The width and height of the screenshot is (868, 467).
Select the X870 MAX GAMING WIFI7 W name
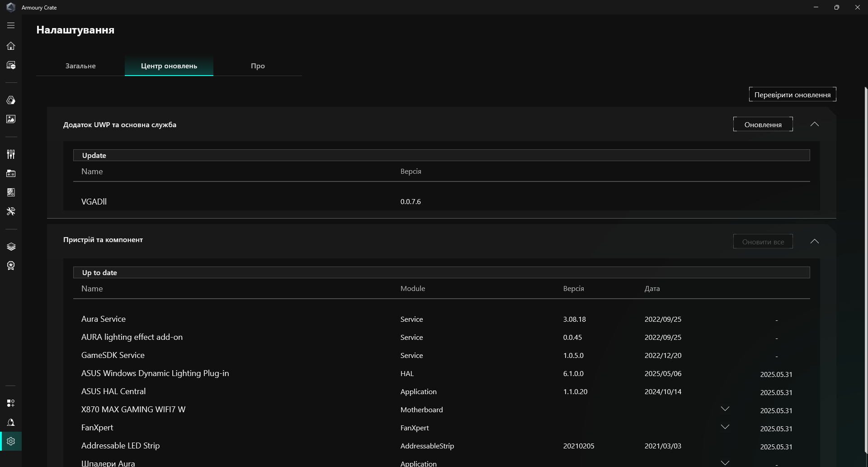click(x=133, y=410)
